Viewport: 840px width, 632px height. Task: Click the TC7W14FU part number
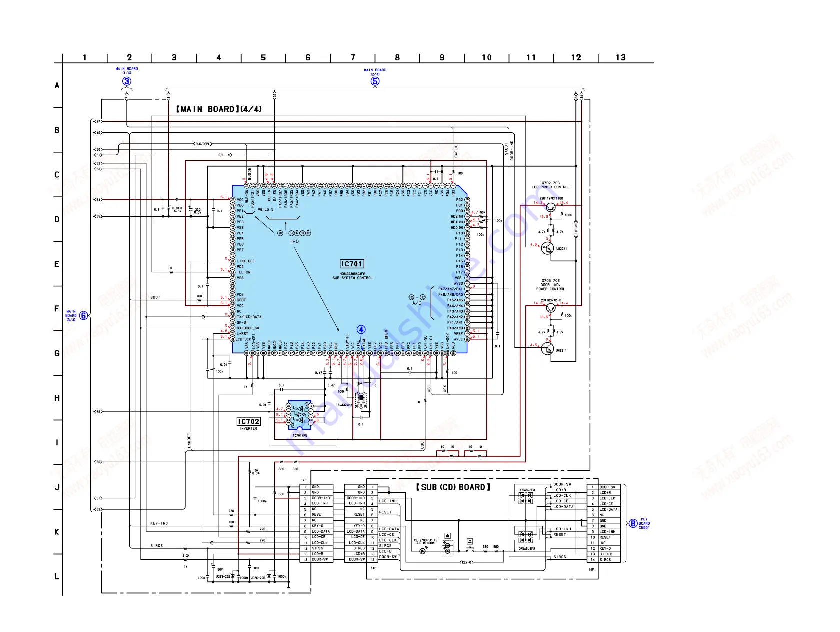[300, 435]
